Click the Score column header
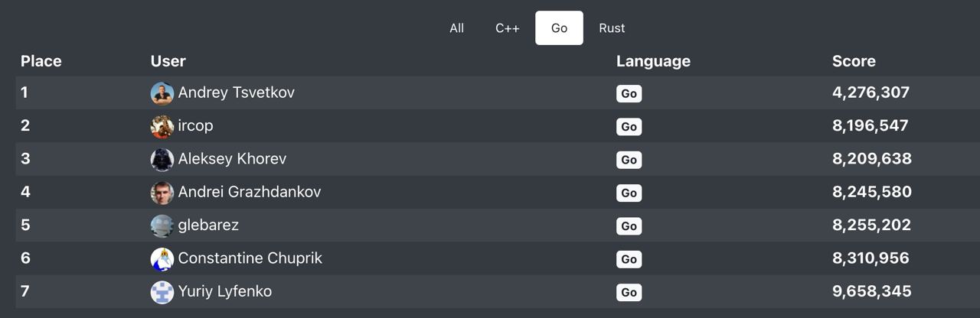 pos(854,61)
